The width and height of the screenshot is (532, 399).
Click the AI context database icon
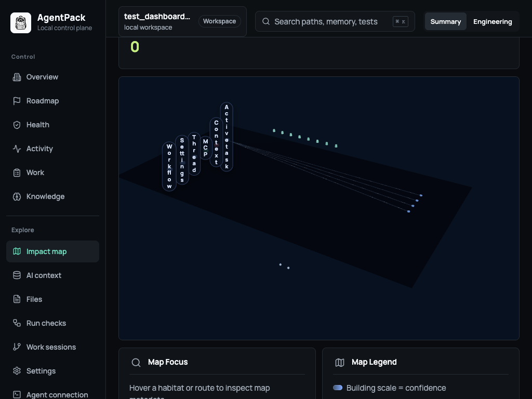[17, 275]
